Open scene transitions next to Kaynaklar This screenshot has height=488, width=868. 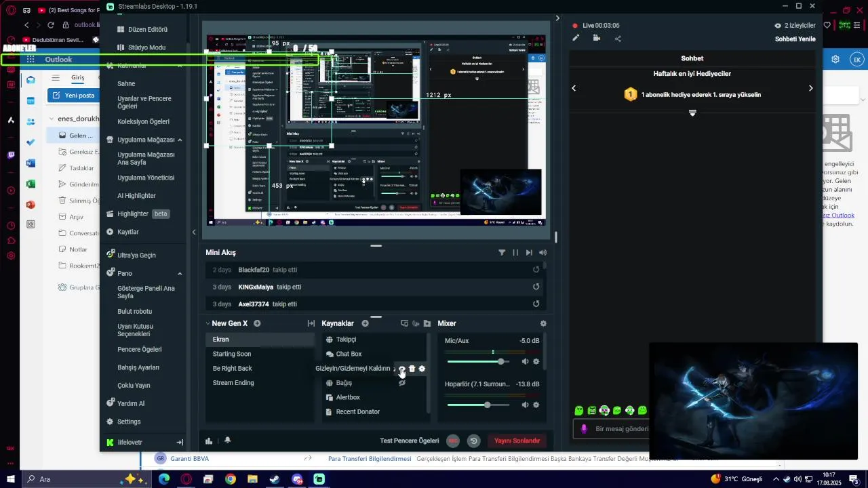pyautogui.click(x=311, y=323)
